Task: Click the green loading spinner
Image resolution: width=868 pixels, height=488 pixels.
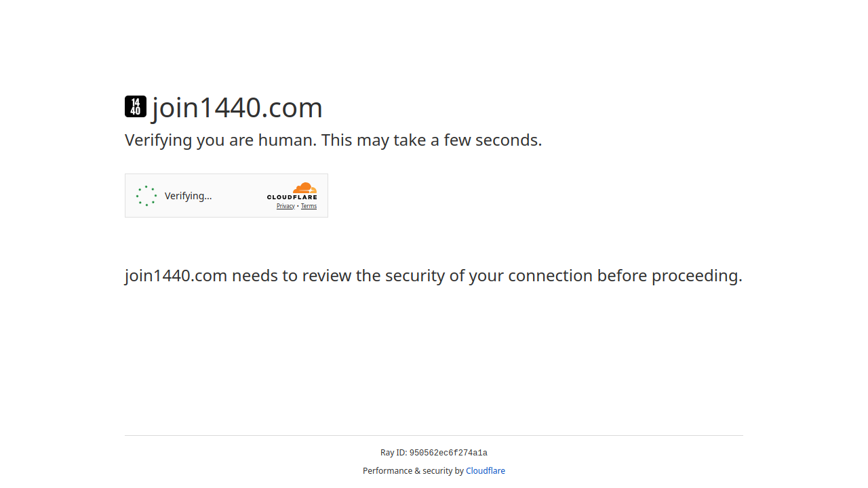Action: click(146, 196)
